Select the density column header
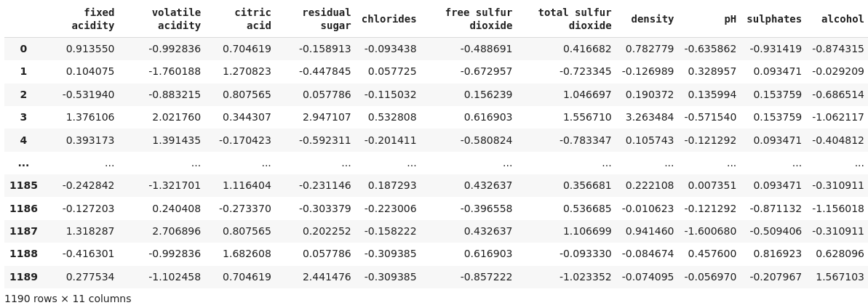 click(652, 19)
